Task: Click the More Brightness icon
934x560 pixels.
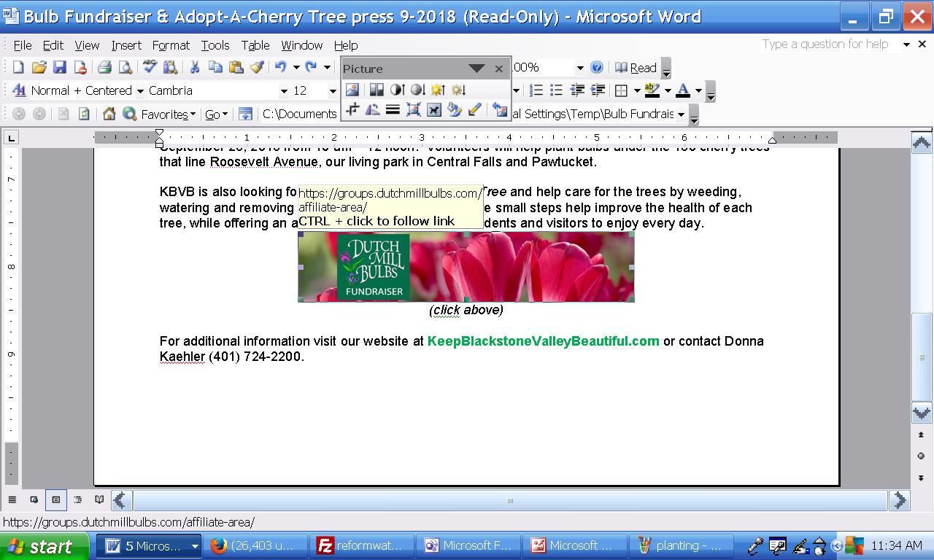Action: point(438,90)
